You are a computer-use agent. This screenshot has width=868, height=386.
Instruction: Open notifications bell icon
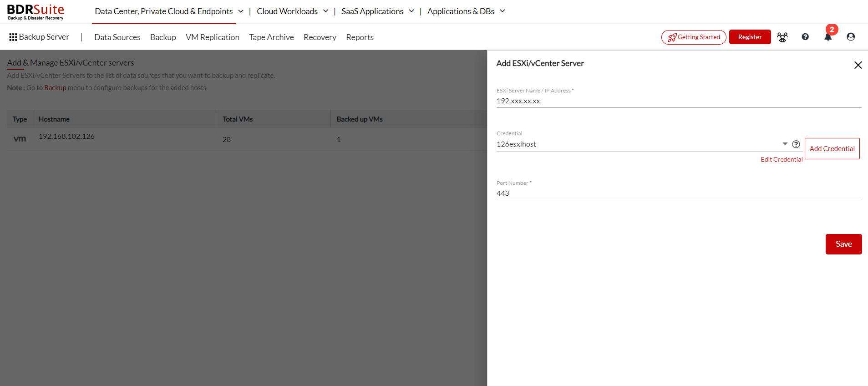[828, 37]
